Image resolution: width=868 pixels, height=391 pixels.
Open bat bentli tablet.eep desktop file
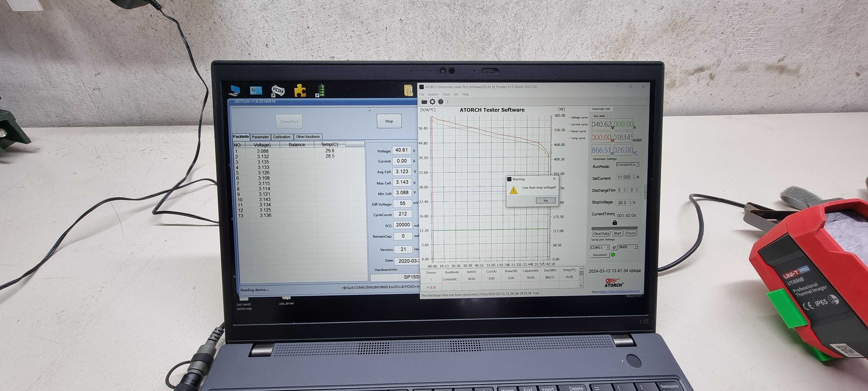coord(244,304)
